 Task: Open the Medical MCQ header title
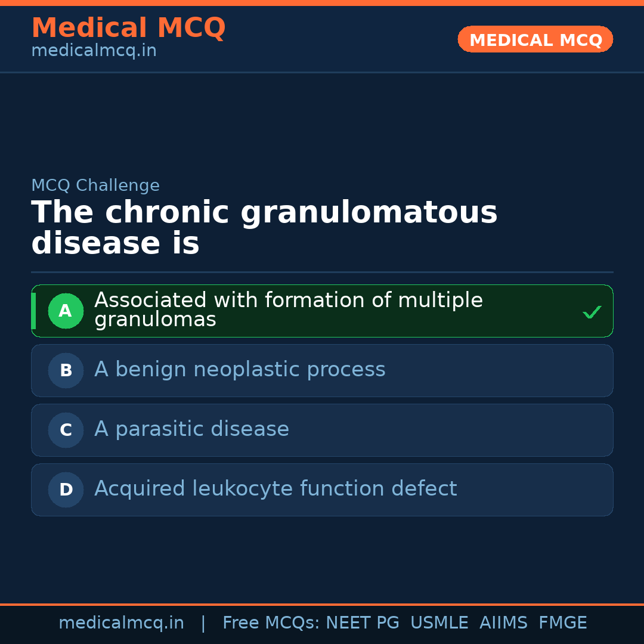(x=128, y=27)
